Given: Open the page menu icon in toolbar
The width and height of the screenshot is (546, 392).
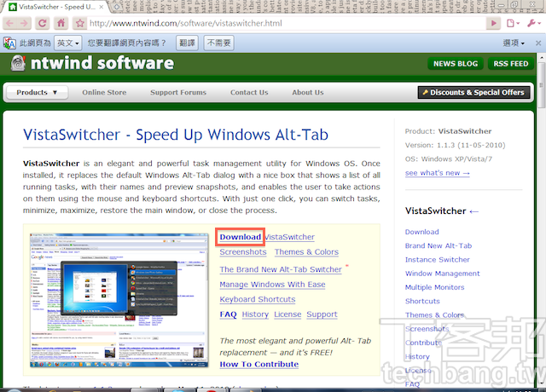Looking at the screenshot, I should click(514, 23).
